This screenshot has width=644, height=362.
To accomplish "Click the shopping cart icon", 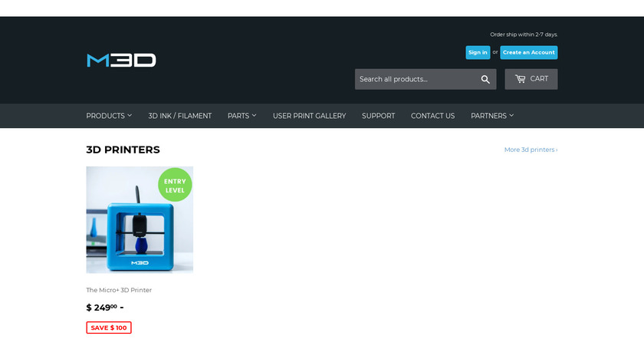I will (x=520, y=79).
